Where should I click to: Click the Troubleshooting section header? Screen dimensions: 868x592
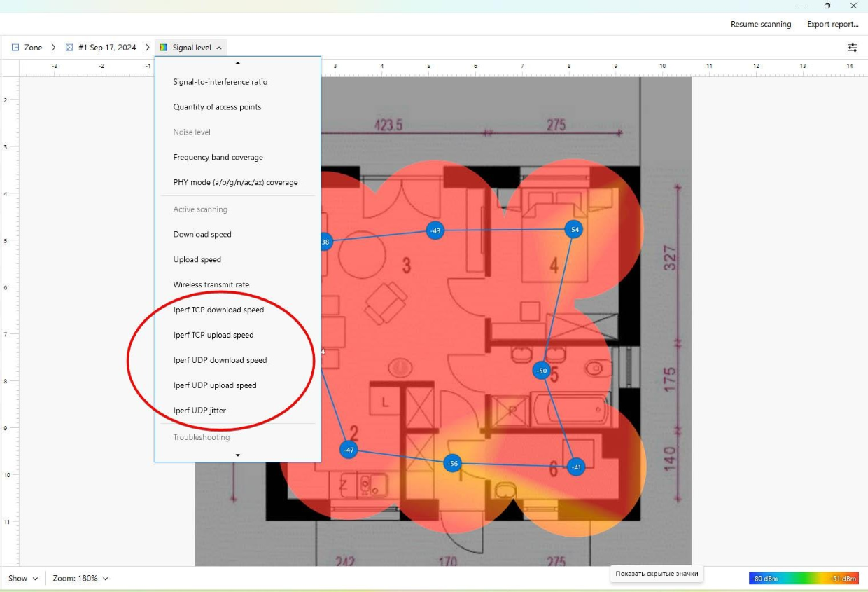[x=202, y=438]
